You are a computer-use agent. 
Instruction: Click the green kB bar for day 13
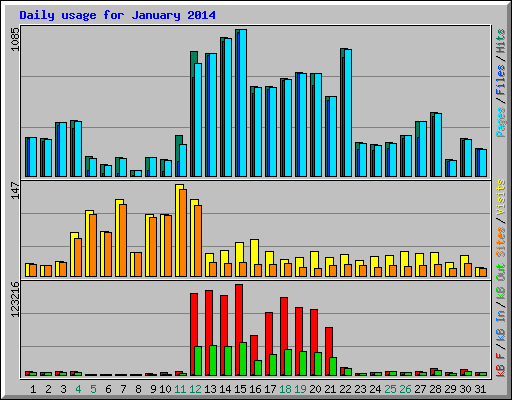(x=213, y=360)
